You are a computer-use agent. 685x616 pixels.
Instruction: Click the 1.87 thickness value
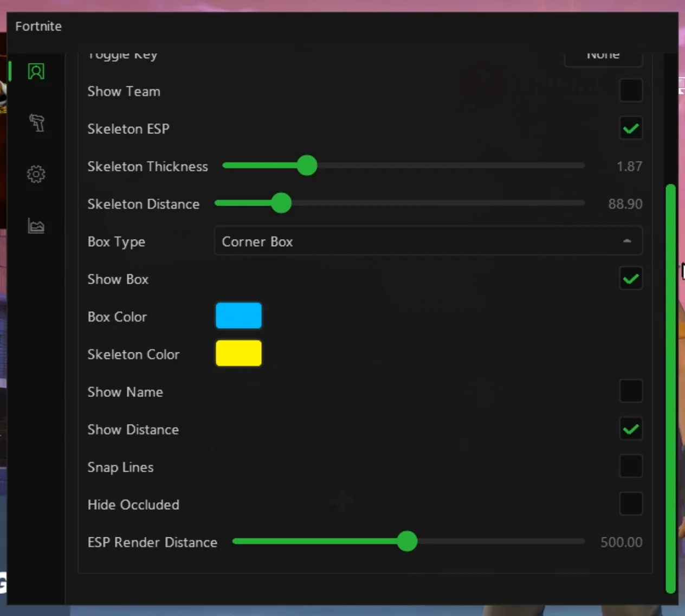coord(629,166)
